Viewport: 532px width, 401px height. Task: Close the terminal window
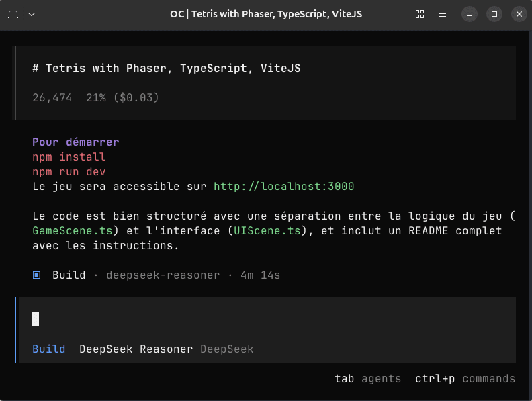pyautogui.click(x=519, y=14)
